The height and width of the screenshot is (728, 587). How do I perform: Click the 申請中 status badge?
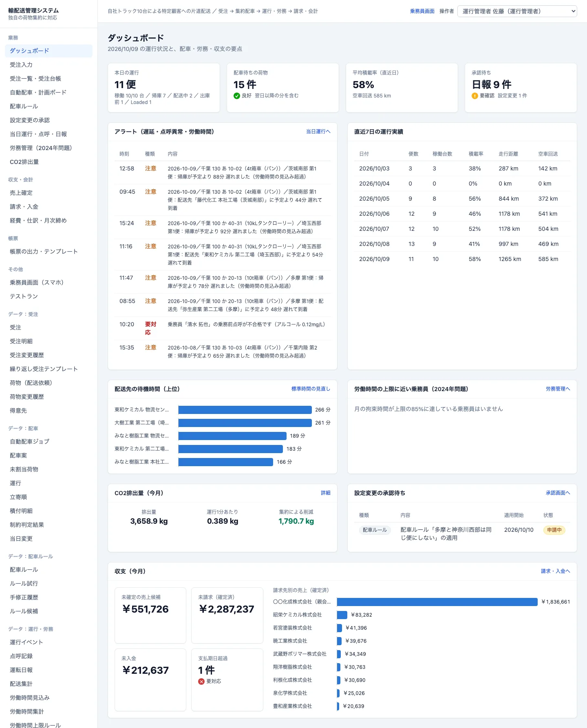click(x=554, y=530)
